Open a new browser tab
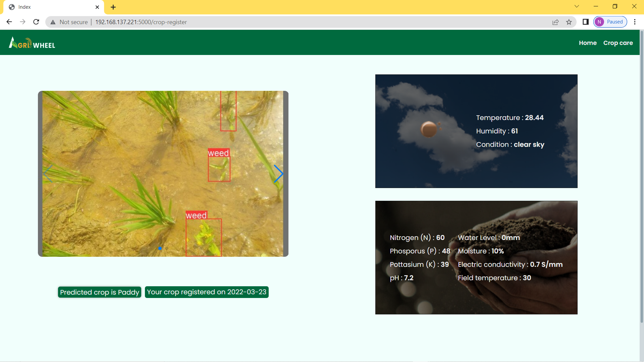 point(113,7)
